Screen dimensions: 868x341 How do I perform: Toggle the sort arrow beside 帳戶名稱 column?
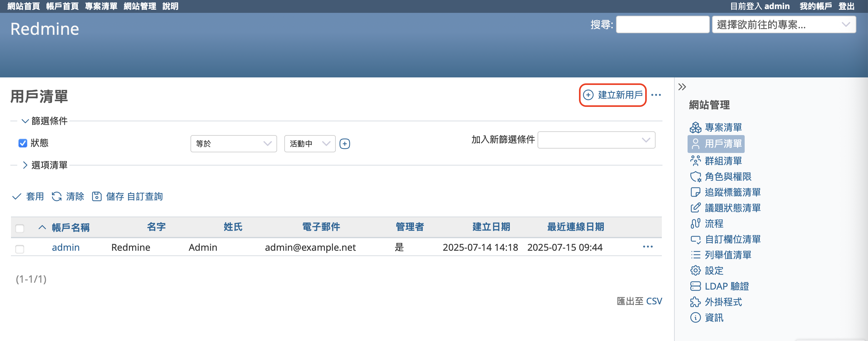[42, 227]
